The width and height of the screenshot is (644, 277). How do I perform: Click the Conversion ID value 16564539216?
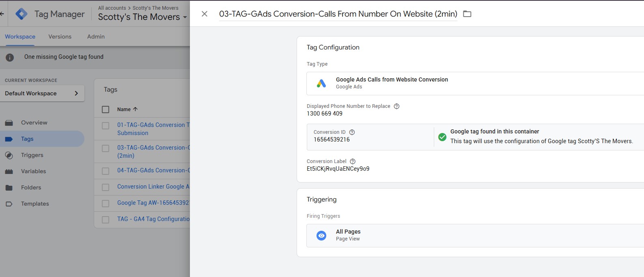332,140
